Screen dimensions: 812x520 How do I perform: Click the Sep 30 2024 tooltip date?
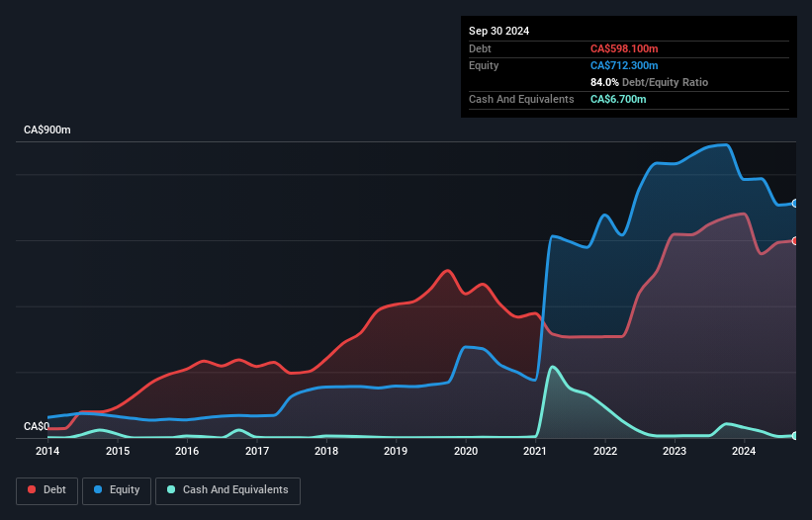coord(498,31)
